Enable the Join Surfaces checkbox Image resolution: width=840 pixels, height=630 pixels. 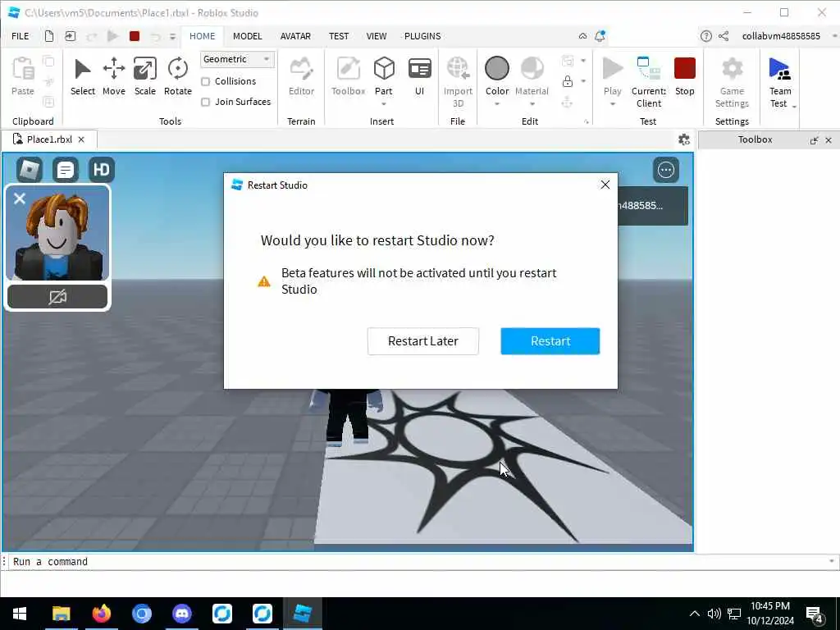click(x=205, y=102)
